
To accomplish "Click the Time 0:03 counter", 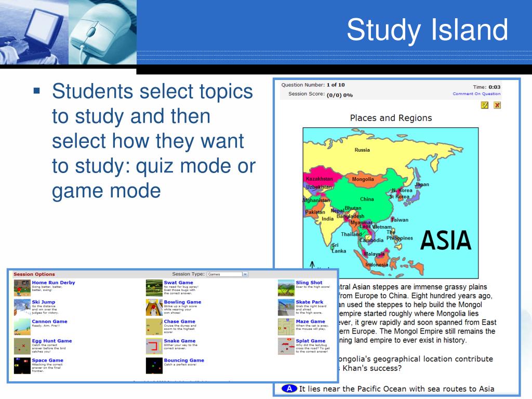I will pyautogui.click(x=486, y=87).
